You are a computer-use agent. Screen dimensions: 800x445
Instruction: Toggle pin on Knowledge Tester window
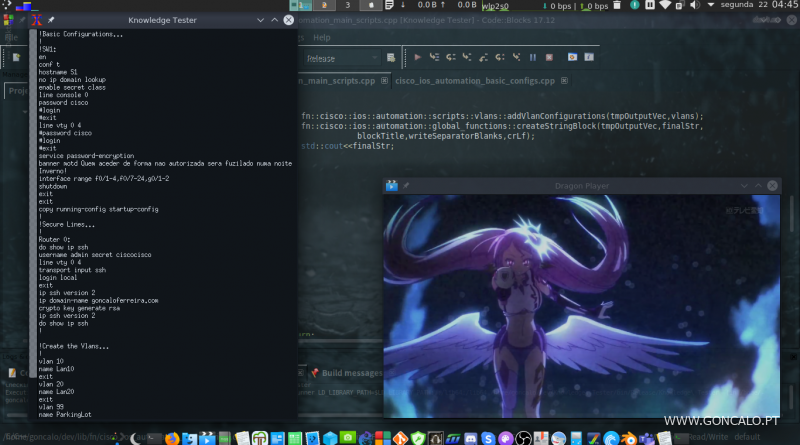(x=51, y=19)
